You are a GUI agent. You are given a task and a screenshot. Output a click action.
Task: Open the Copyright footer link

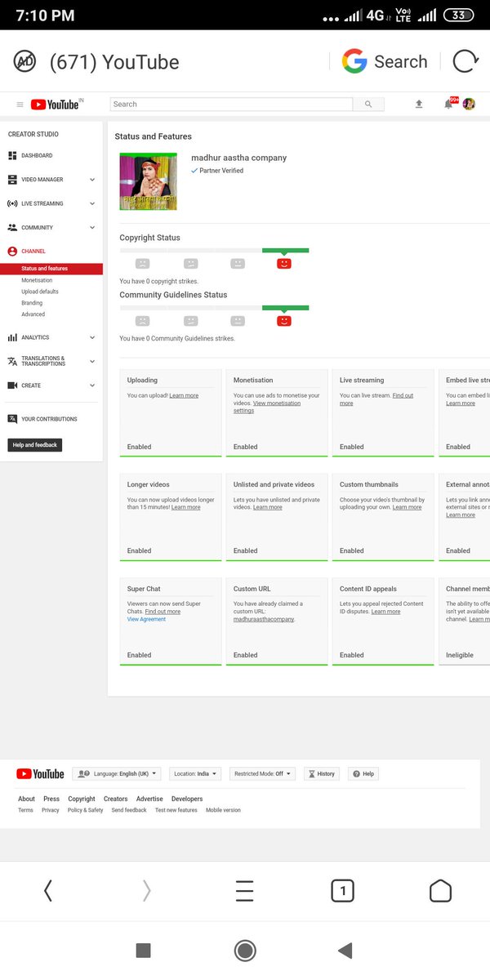click(x=82, y=799)
